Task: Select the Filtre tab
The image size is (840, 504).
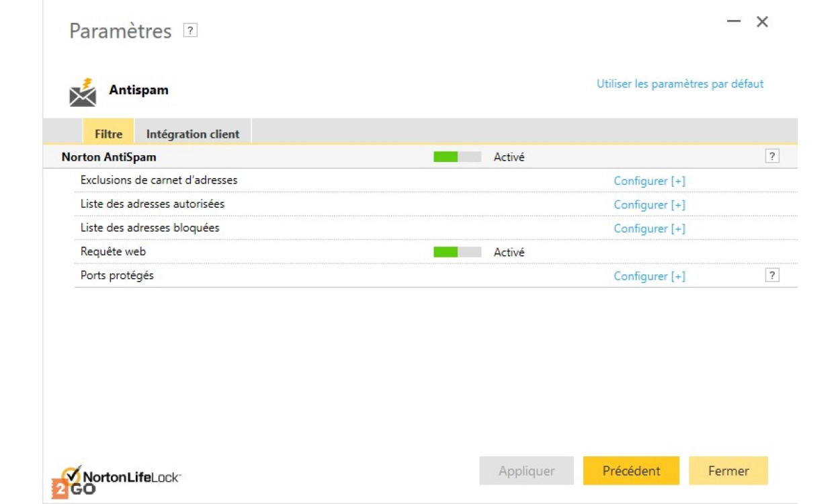Action: [x=108, y=134]
